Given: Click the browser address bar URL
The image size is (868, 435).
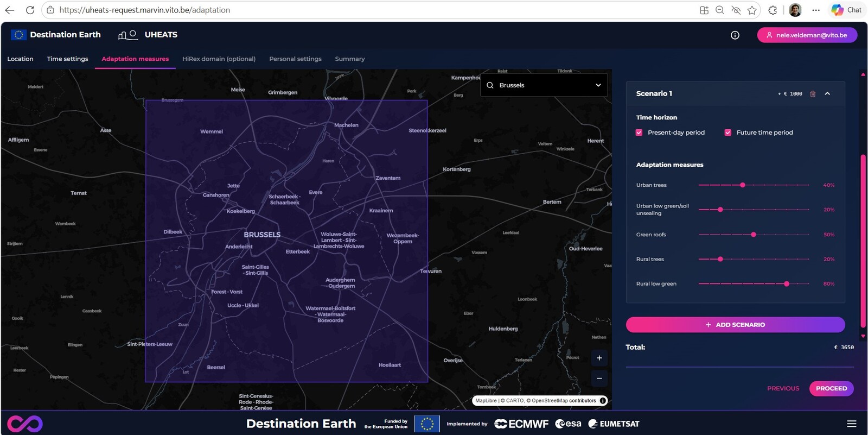Looking at the screenshot, I should click(x=145, y=10).
